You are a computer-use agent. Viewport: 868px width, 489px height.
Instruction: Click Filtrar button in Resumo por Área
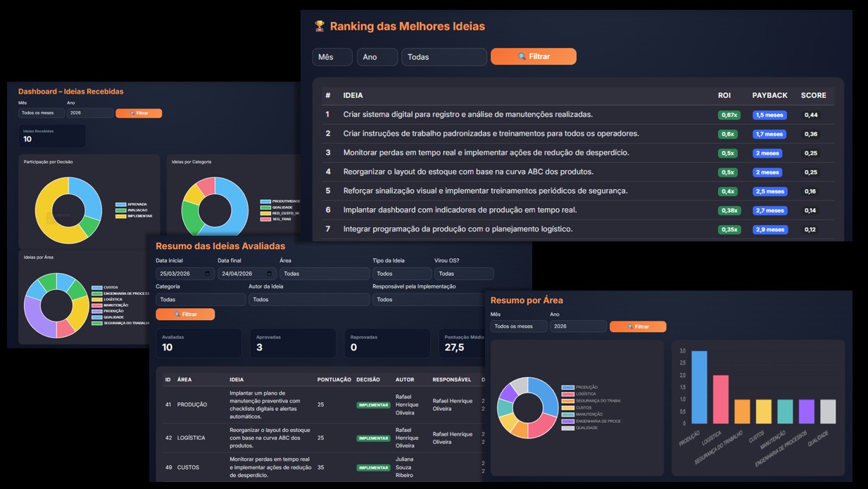click(638, 326)
